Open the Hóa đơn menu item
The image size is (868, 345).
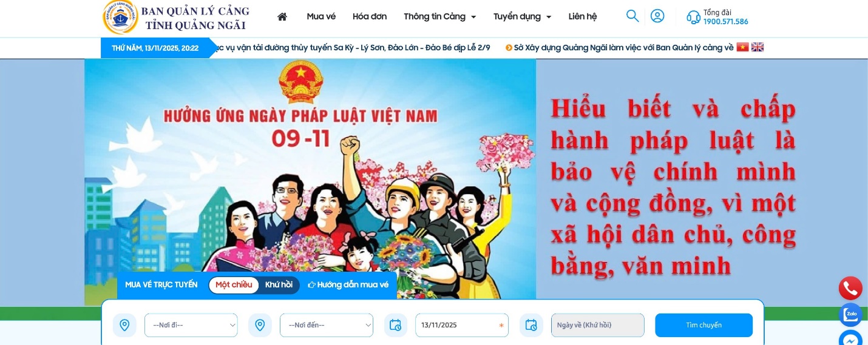(370, 16)
